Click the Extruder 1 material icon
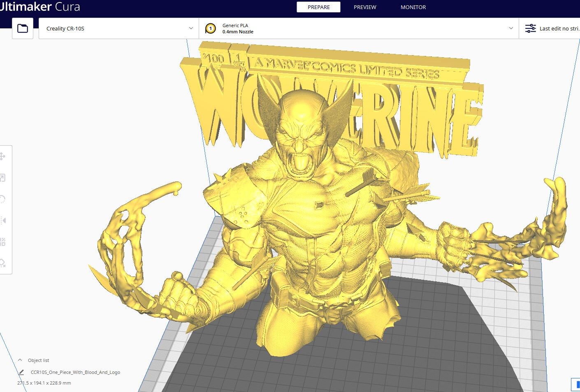Viewport: 580px width, 392px height. (211, 28)
